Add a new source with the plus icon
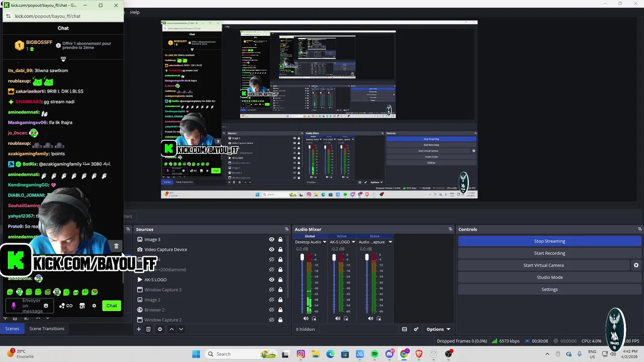The image size is (644, 362). [139, 329]
